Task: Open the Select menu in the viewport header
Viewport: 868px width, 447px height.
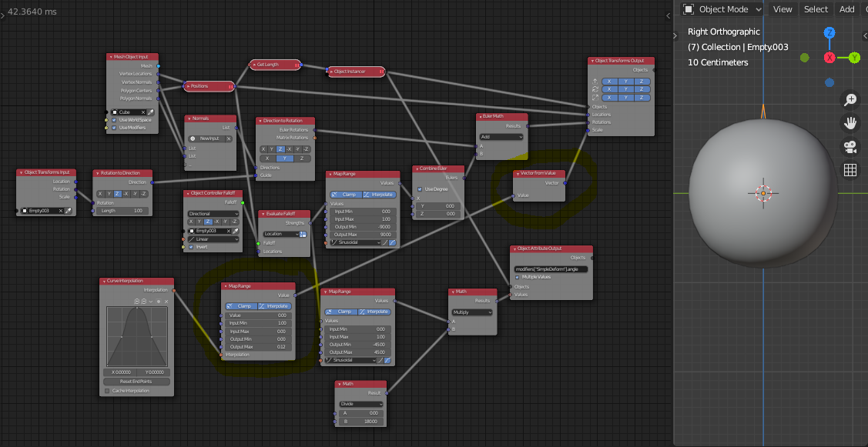Action: pos(816,9)
